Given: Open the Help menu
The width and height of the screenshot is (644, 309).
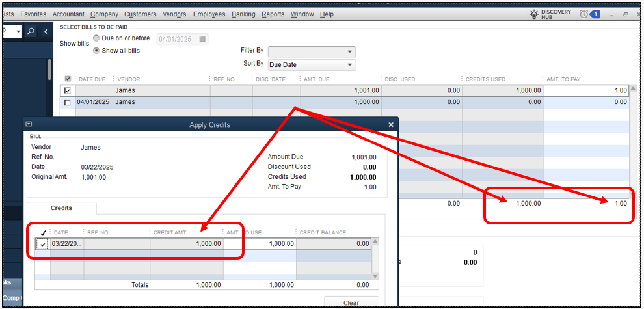Looking at the screenshot, I should tap(327, 14).
